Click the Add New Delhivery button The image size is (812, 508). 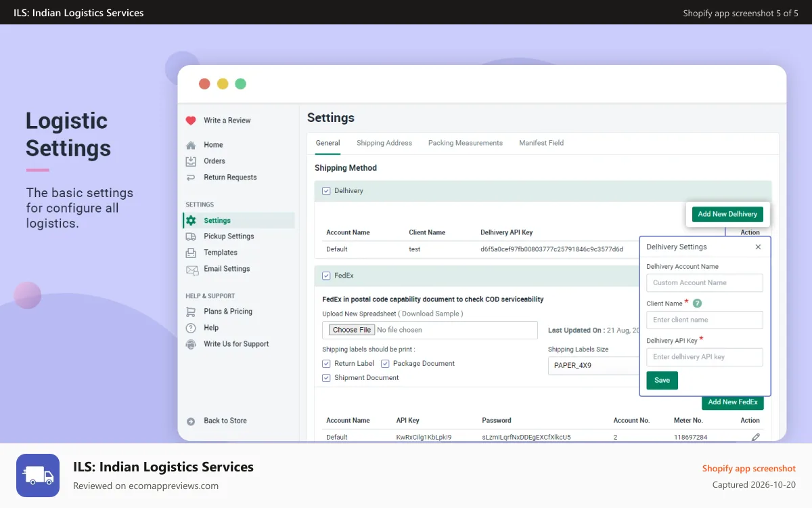pyautogui.click(x=727, y=214)
